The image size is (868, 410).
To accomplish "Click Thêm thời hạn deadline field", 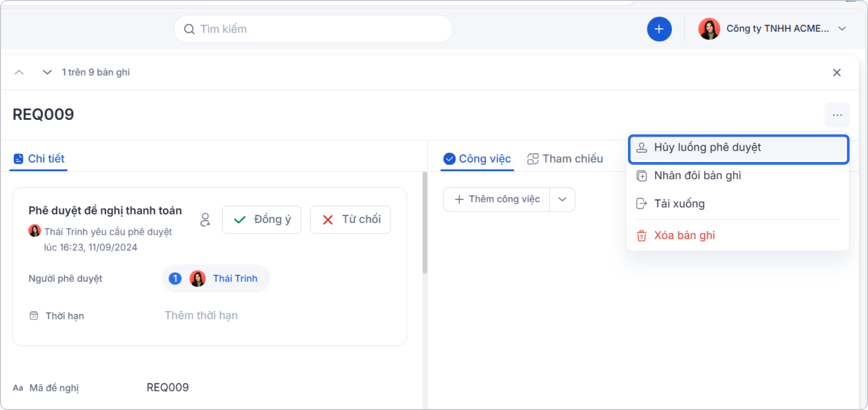I will click(x=201, y=315).
